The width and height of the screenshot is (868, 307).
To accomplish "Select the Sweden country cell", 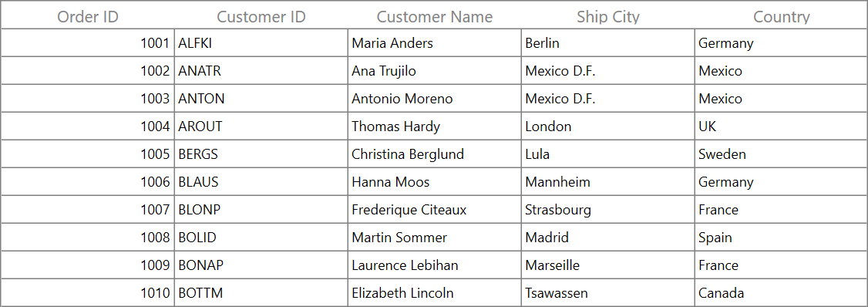I will pos(781,153).
